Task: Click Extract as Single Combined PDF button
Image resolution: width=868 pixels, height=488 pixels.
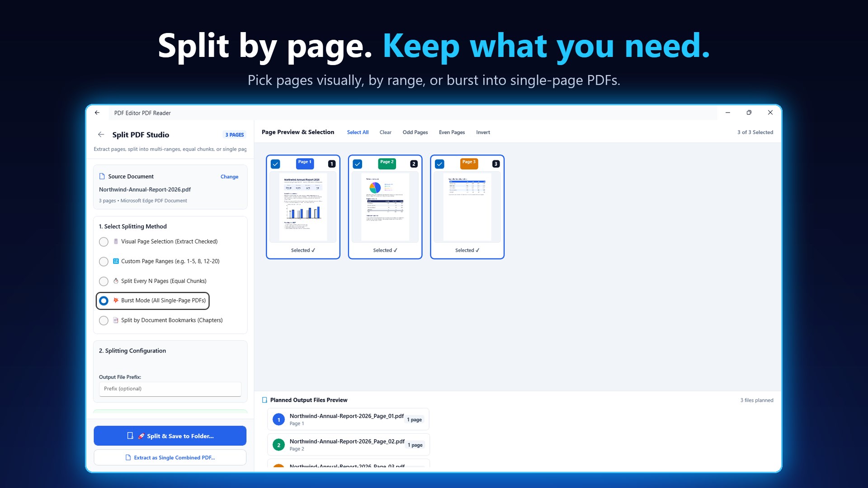Action: click(170, 458)
